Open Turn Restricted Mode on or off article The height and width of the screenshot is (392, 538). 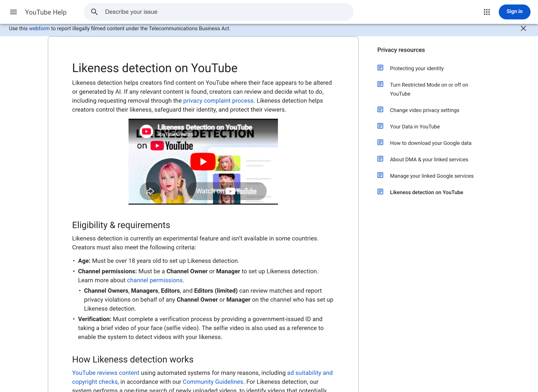(x=429, y=89)
